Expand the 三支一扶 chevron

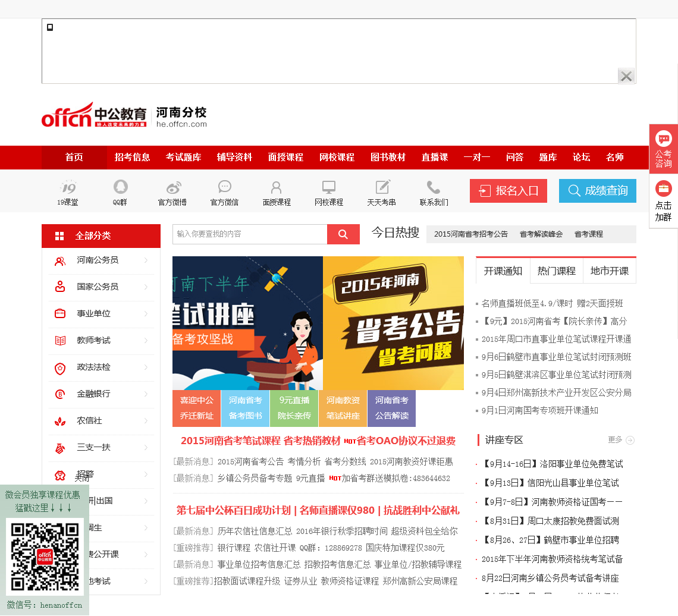click(x=146, y=448)
